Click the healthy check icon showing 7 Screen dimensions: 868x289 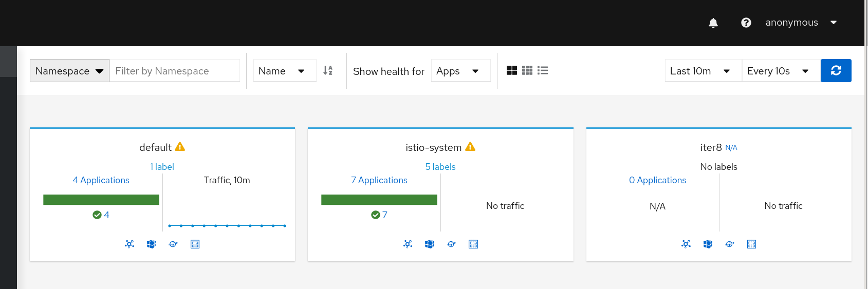point(376,215)
